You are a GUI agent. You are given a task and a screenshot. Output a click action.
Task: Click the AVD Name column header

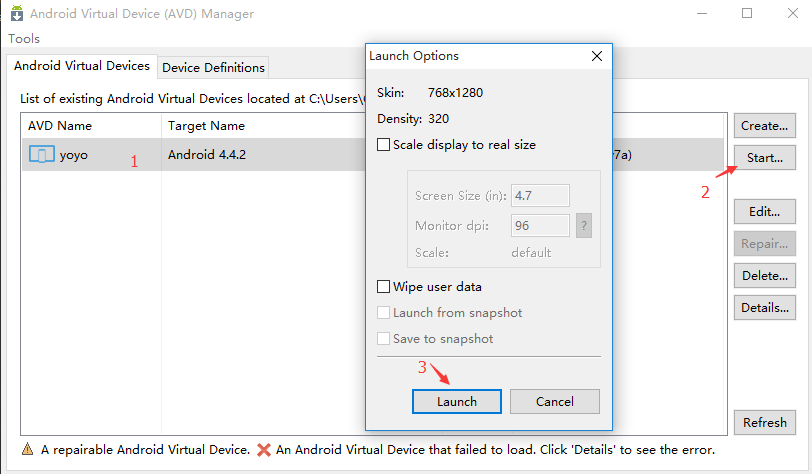tap(91, 126)
